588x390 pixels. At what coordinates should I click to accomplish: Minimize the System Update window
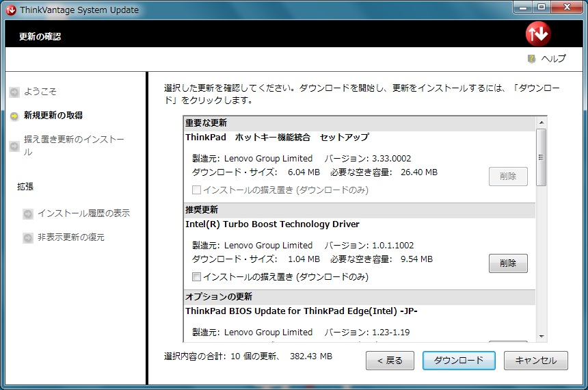(x=523, y=7)
